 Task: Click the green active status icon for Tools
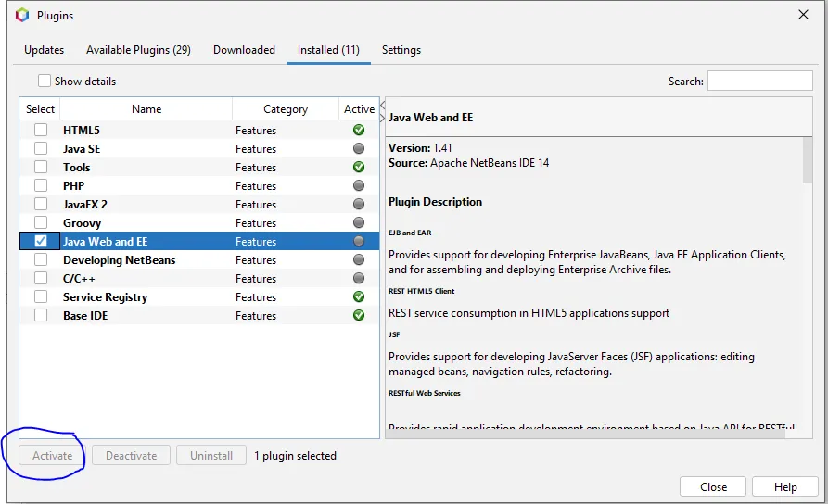[359, 168]
